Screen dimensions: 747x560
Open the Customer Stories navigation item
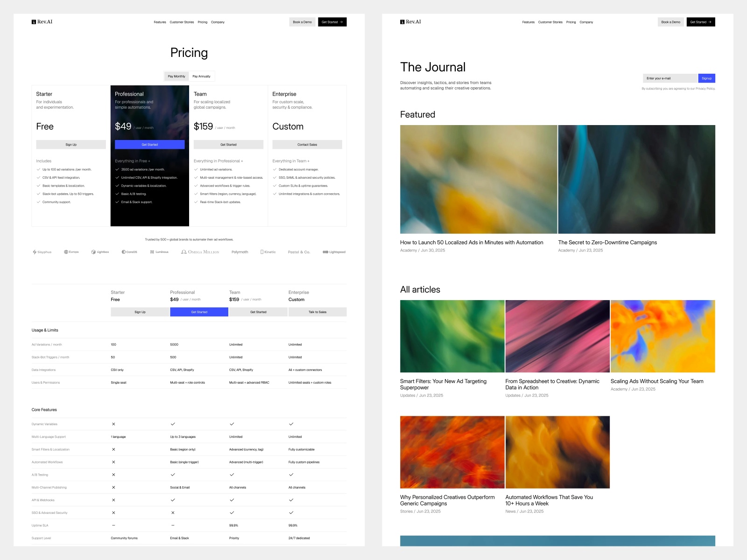tap(182, 22)
